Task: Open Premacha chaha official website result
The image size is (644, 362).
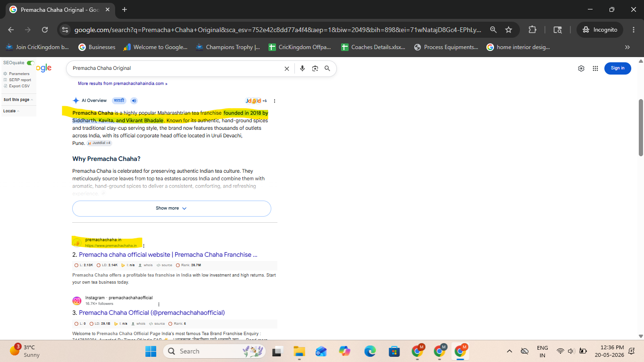Action: tap(168, 254)
